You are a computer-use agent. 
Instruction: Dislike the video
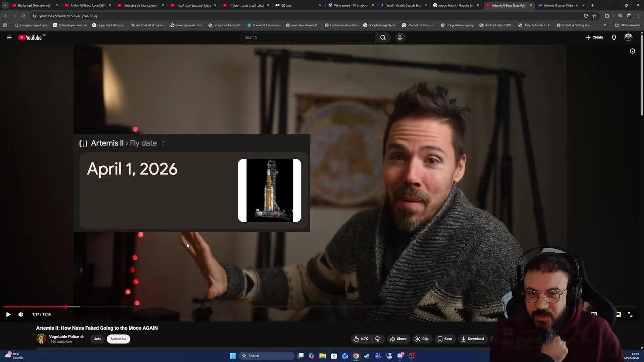[378, 339]
